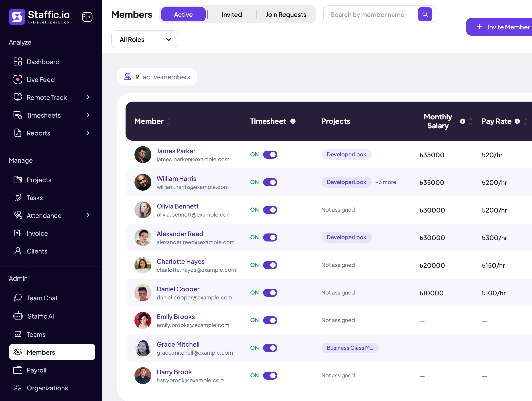Show William Harris's +3 more projects
Screen dimensions: 532x401
386,182
